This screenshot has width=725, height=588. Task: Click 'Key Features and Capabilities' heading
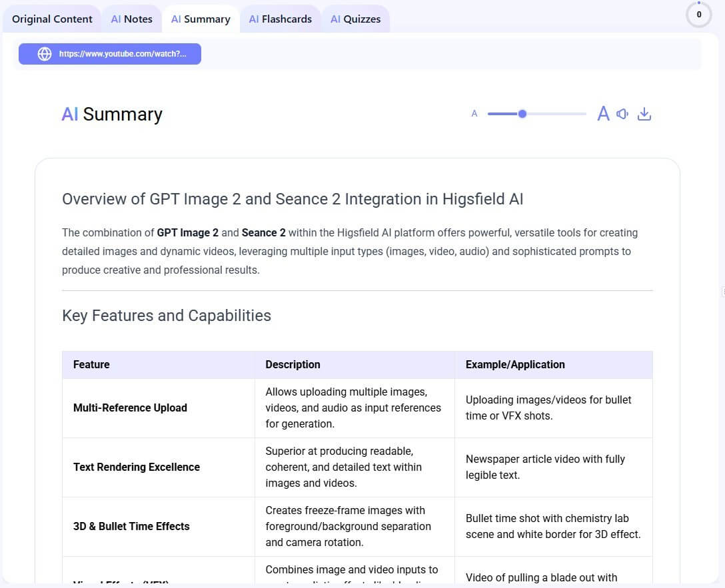click(167, 316)
